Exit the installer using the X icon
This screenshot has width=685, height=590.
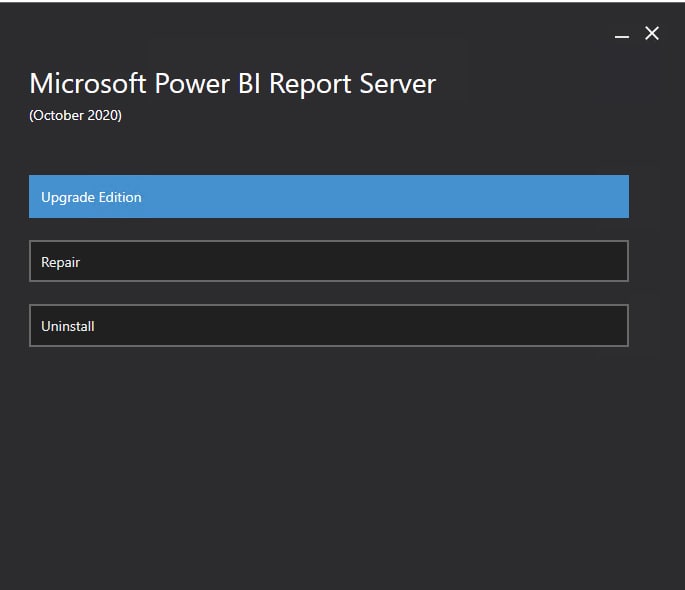[652, 33]
